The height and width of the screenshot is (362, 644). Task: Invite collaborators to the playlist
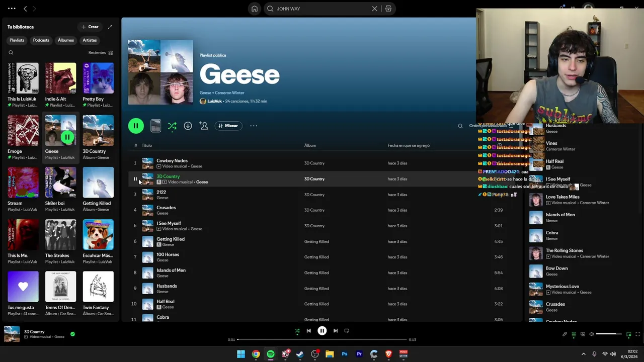(204, 126)
